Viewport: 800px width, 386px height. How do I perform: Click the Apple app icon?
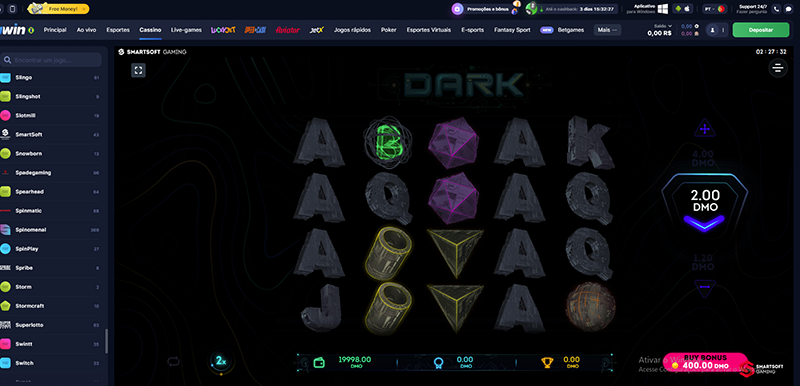pos(688,9)
